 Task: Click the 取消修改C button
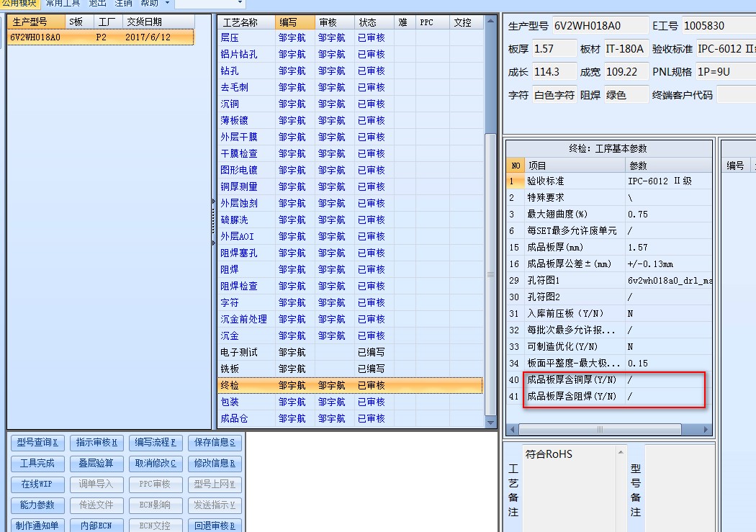pos(156,464)
